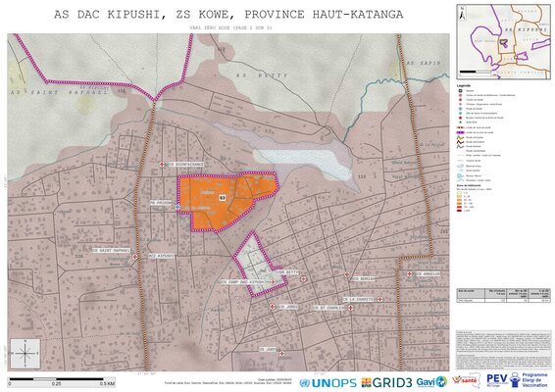The height and width of the screenshot is (392, 555).
Task: Click the orange zone labeled 63
Action: coord(223,198)
